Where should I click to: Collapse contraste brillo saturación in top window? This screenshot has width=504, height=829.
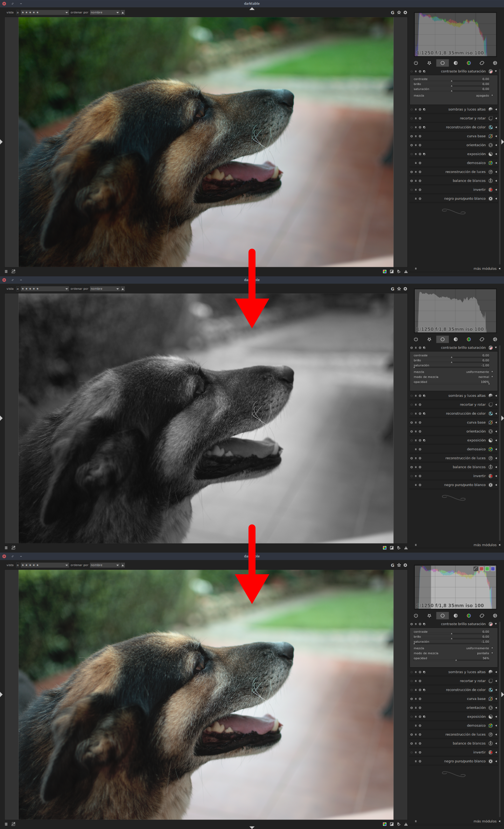tap(496, 71)
